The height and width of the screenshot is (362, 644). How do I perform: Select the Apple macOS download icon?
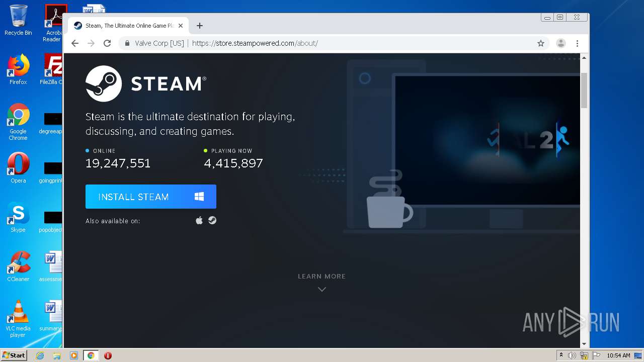click(x=199, y=220)
